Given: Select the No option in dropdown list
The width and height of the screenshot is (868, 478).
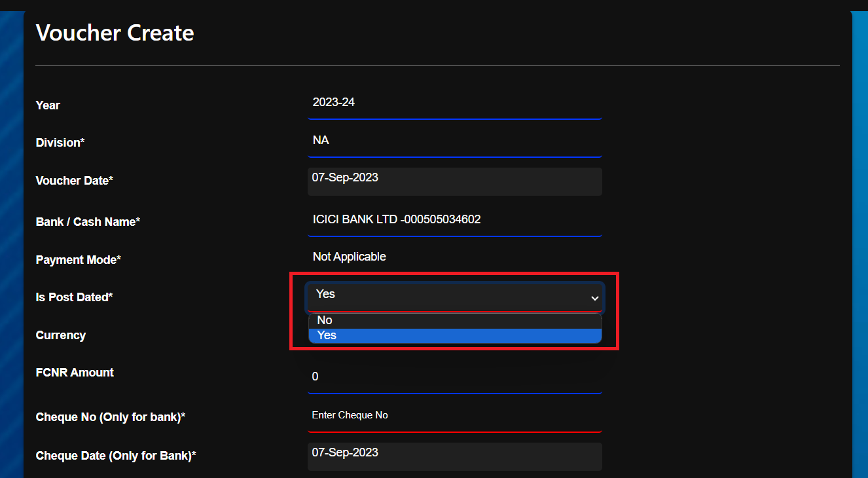Looking at the screenshot, I should point(455,321).
